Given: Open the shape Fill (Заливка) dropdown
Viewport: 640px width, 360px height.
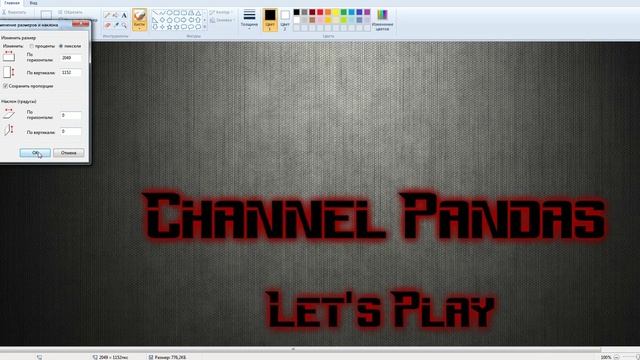Looking at the screenshot, I should (x=222, y=20).
